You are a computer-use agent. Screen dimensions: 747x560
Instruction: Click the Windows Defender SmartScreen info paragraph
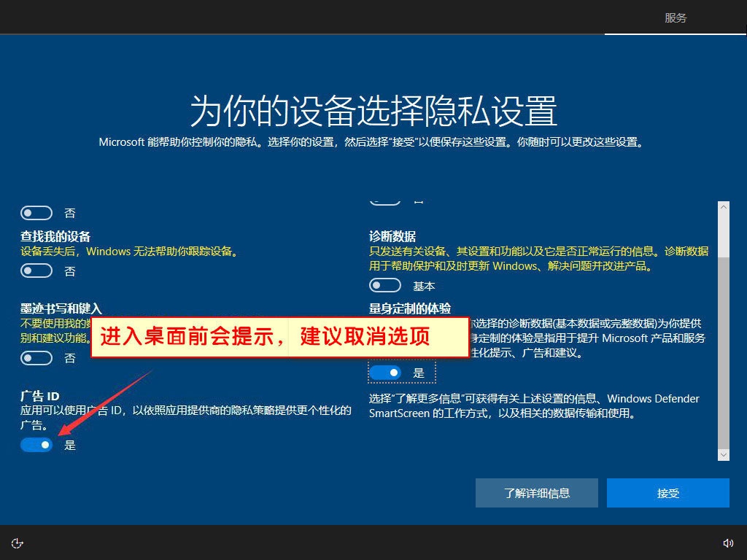coord(534,405)
